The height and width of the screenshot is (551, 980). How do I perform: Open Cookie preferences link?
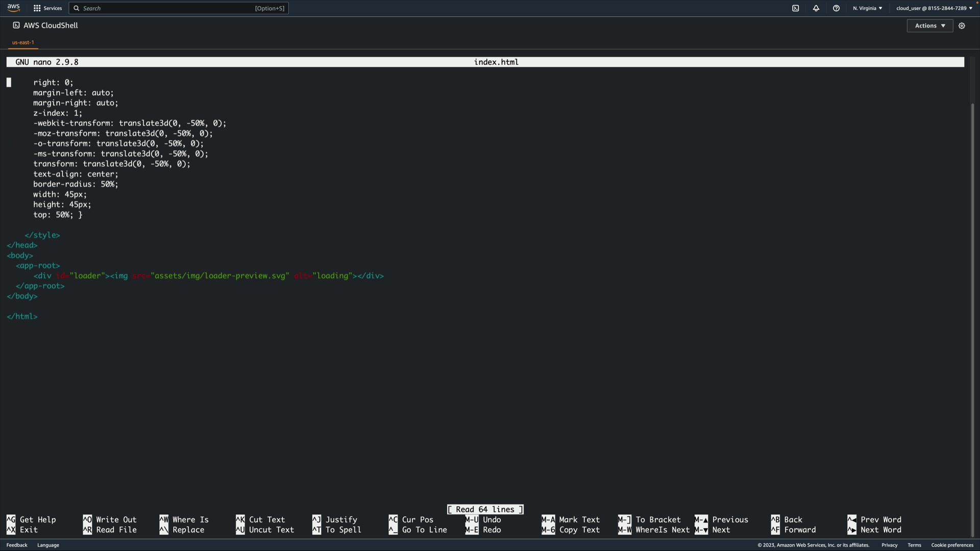pos(952,545)
